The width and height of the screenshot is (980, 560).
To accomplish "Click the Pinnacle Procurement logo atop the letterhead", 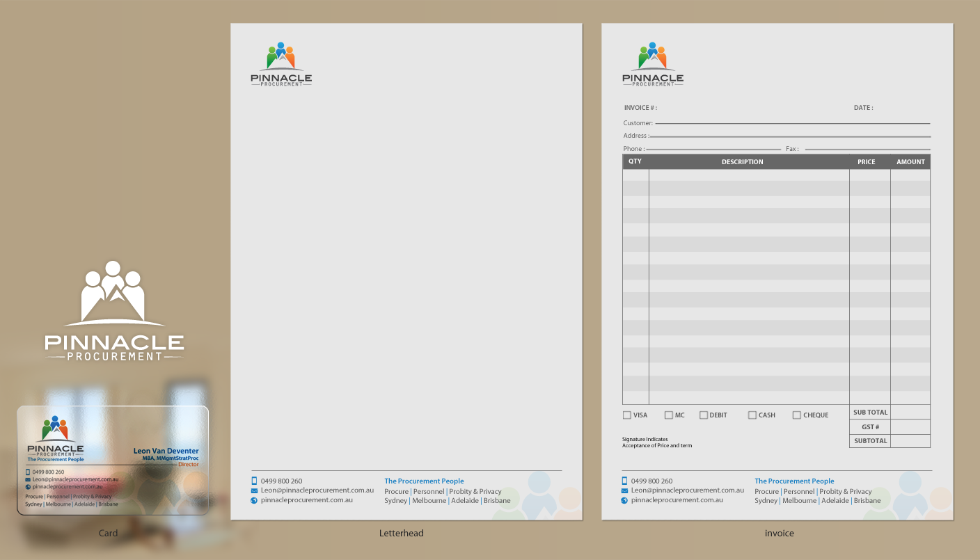I will pyautogui.click(x=281, y=63).
